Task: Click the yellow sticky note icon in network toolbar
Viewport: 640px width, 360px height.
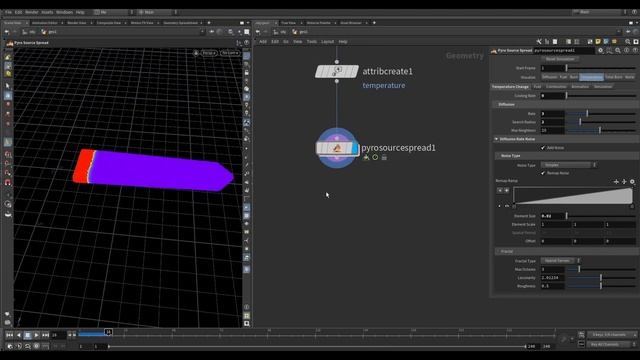Action: [598, 42]
